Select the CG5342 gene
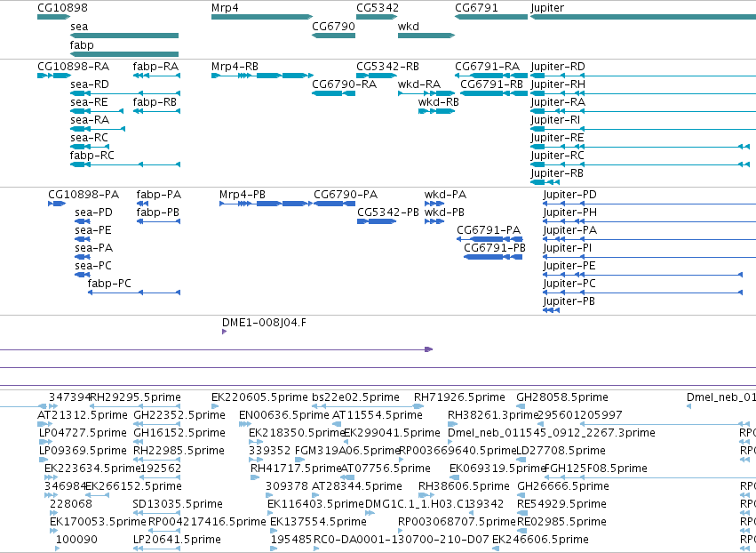Viewport: 756px width, 553px height. click(377, 17)
